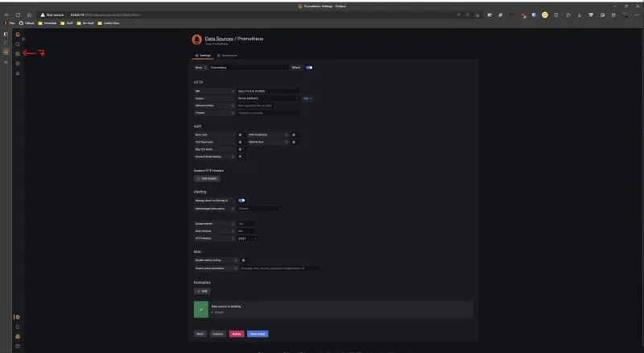Enable the TLS Client Auth switch
Image resolution: width=644 pixels, height=353 pixels.
(x=240, y=143)
